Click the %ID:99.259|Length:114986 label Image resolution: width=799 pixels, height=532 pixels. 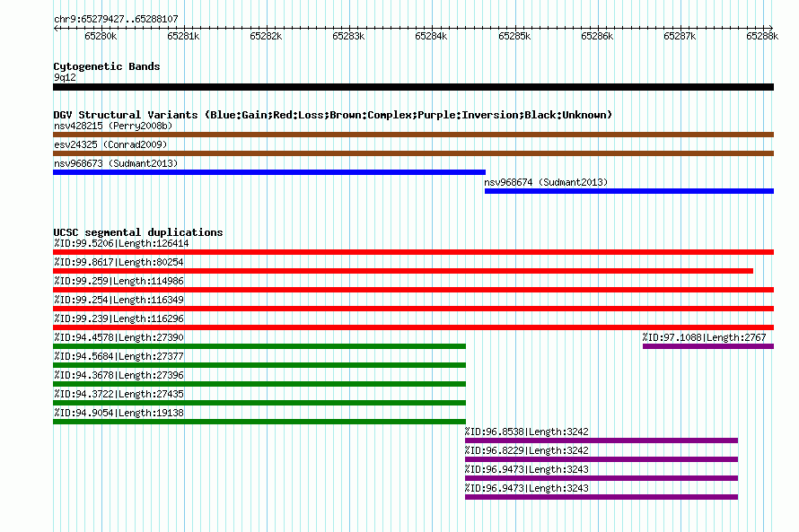coord(119,281)
